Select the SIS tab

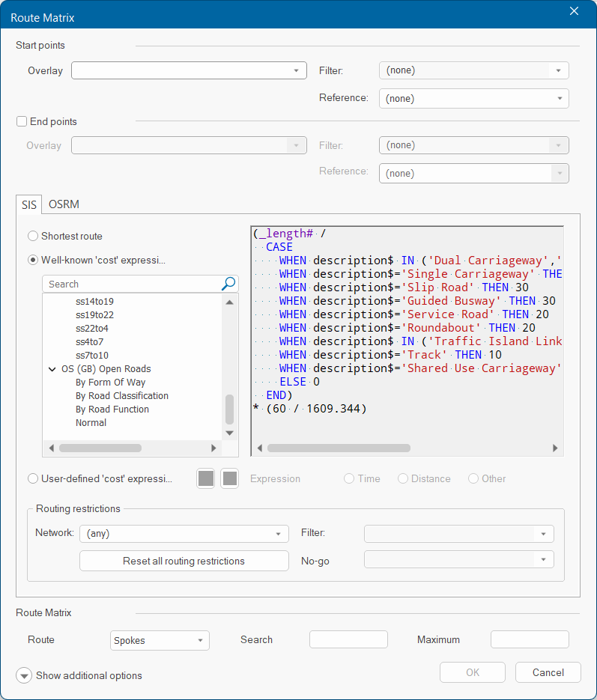28,204
